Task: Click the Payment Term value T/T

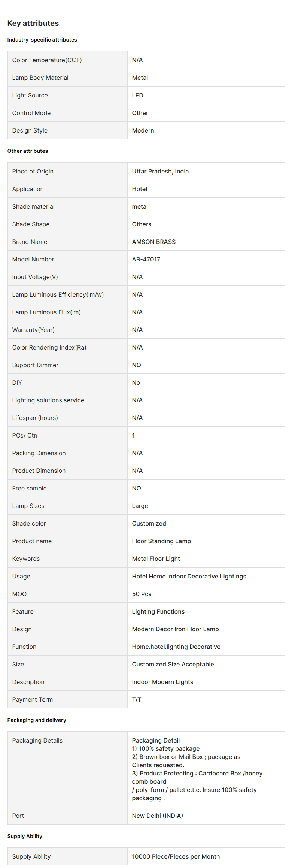Action: click(x=137, y=699)
